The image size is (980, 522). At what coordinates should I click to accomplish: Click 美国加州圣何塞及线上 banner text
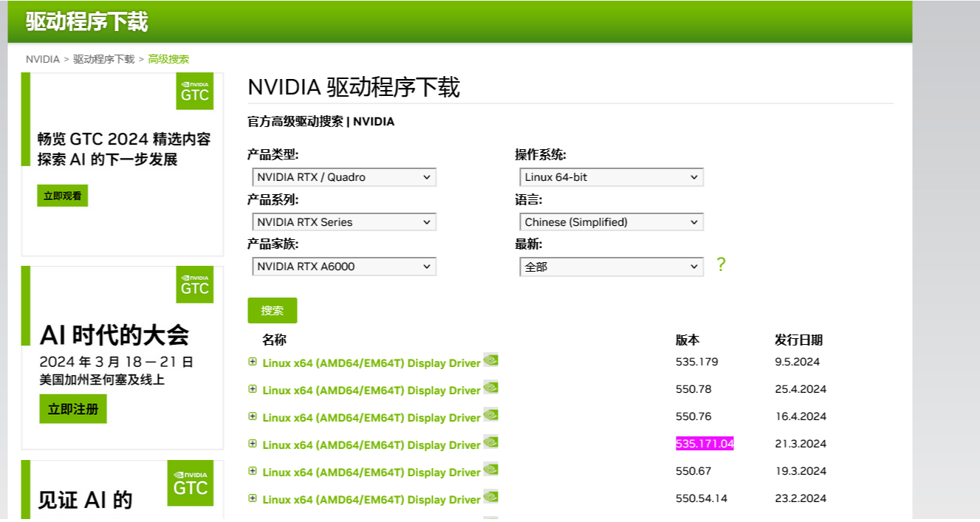102,380
